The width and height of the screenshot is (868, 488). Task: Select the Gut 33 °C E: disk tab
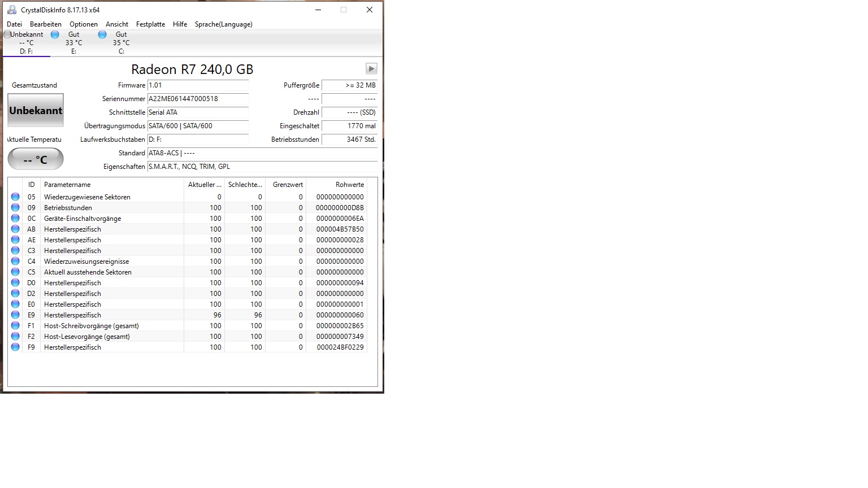pyautogui.click(x=73, y=43)
